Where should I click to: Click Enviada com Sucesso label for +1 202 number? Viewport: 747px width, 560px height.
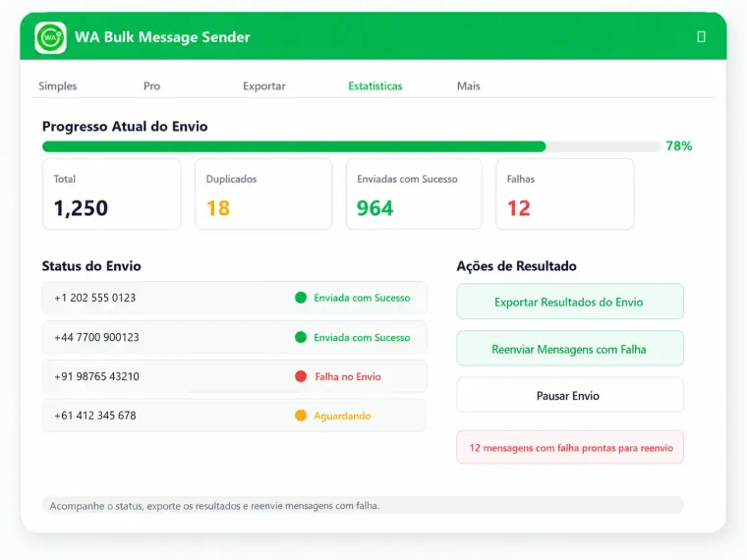point(362,298)
